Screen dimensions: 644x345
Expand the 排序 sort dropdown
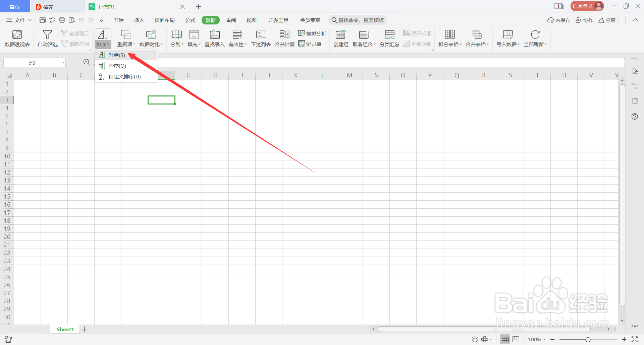click(103, 44)
